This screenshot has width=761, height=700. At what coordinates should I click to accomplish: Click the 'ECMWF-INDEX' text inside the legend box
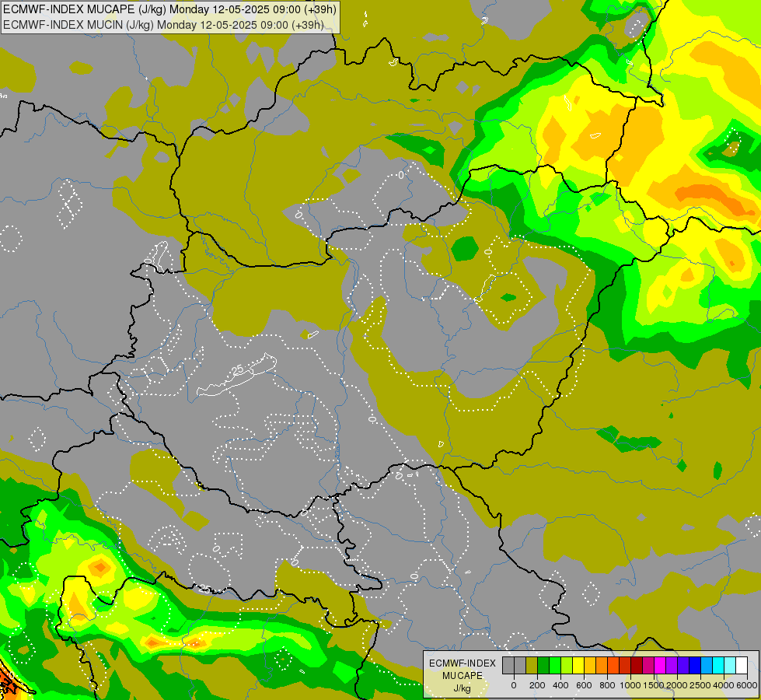click(x=463, y=663)
